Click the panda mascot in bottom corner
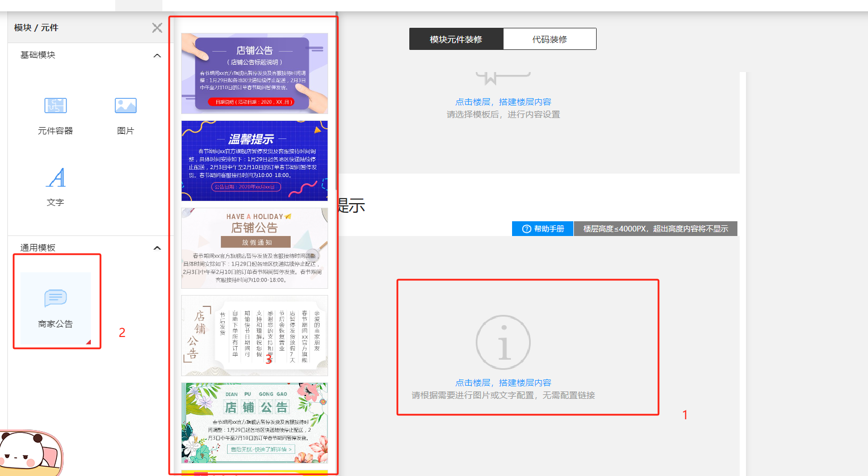 [28, 453]
